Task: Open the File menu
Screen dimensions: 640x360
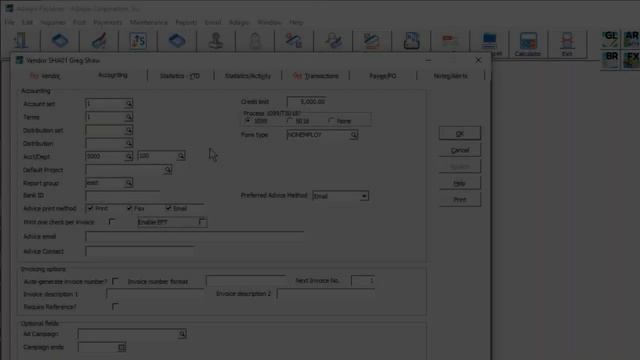Action: pos(9,22)
